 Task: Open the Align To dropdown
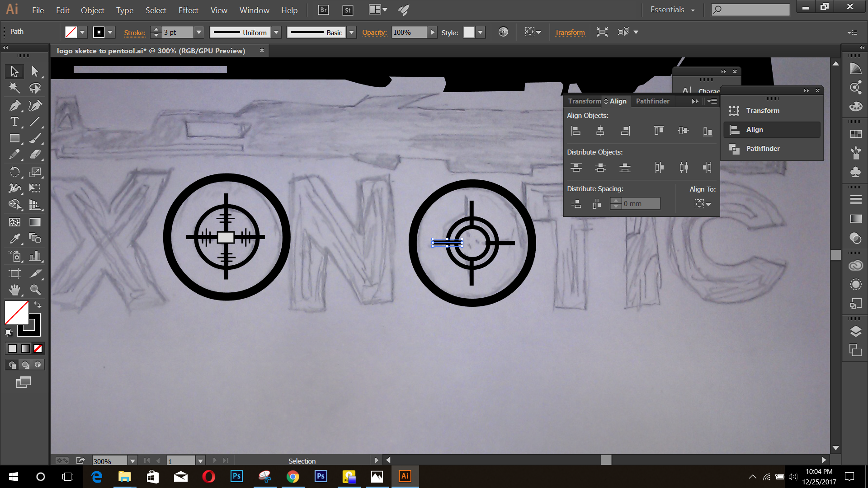click(703, 204)
